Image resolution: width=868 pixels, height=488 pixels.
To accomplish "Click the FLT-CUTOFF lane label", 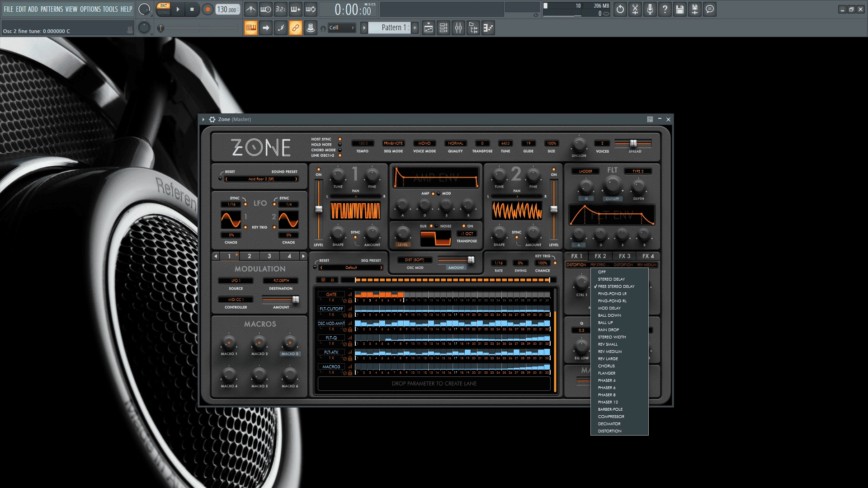I will pyautogui.click(x=331, y=309).
